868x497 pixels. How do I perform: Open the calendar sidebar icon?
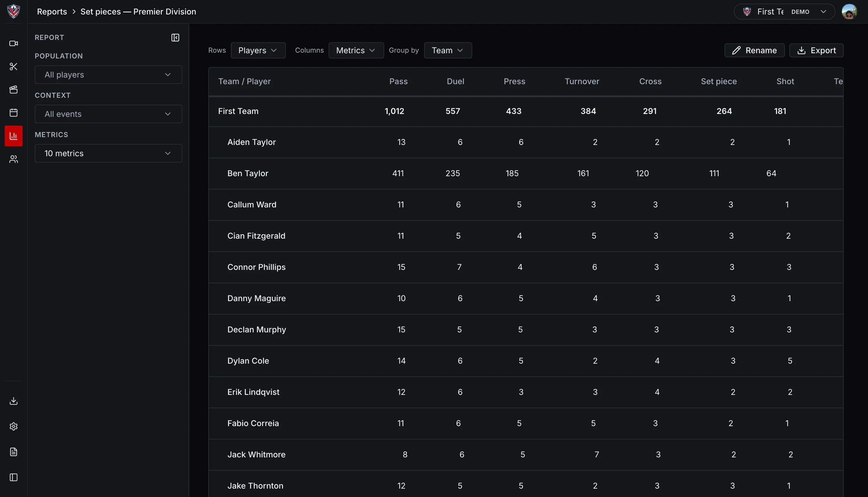[14, 113]
